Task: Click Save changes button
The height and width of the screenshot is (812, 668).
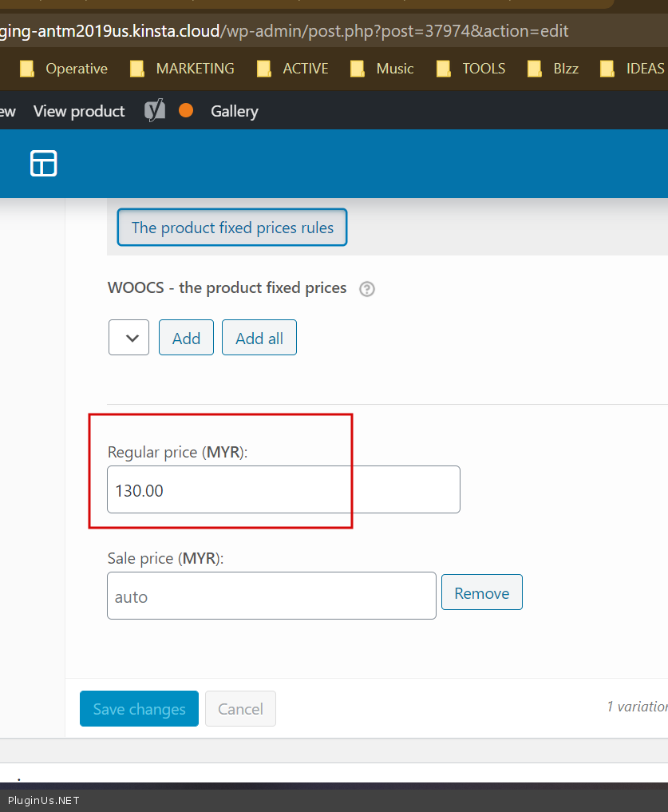Action: tap(139, 709)
